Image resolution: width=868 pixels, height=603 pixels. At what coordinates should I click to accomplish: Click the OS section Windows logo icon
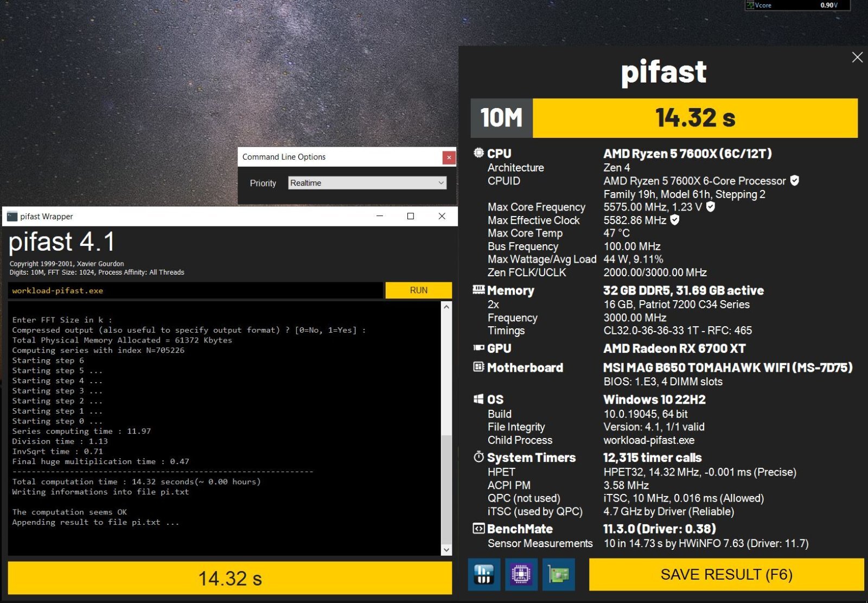478,399
